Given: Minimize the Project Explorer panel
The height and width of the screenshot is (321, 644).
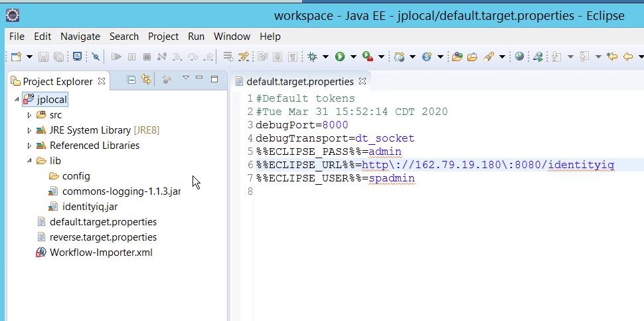Looking at the screenshot, I should (199, 77).
